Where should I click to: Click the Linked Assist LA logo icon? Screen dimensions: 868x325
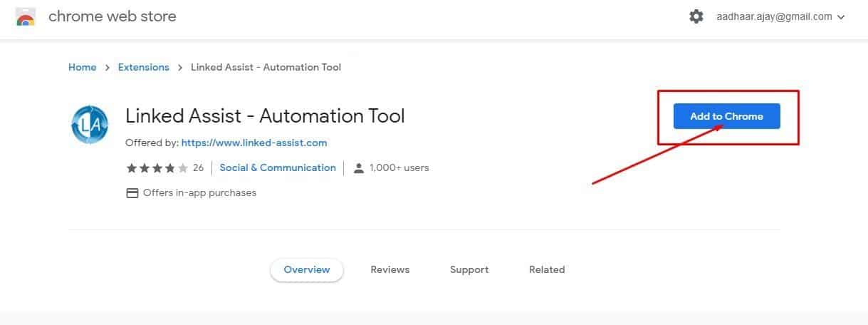(x=90, y=125)
